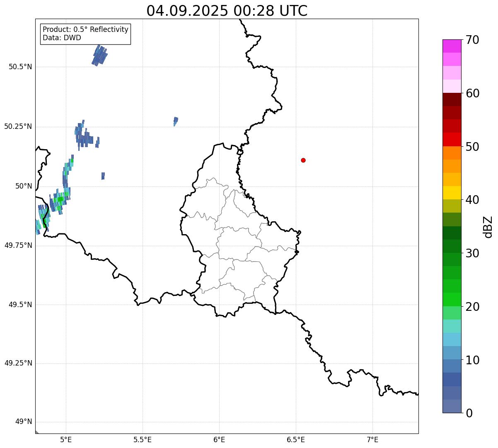
Task: Click the colorbar tick label 60
Action: [x=472, y=94]
